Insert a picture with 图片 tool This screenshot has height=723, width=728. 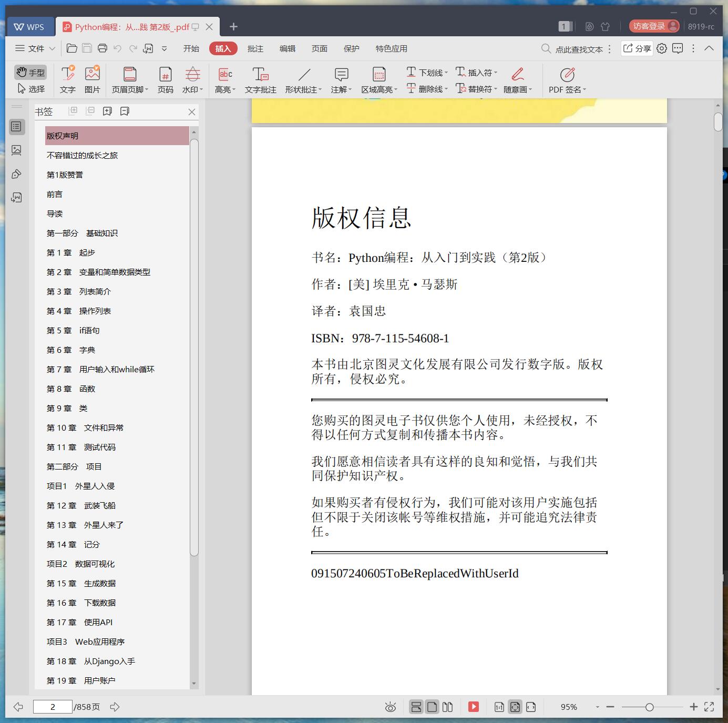pyautogui.click(x=93, y=80)
